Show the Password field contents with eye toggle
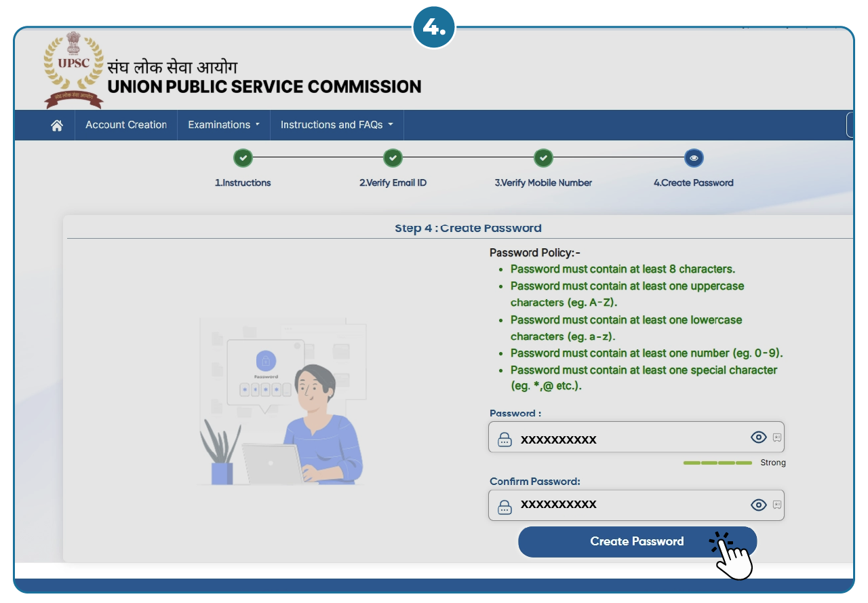This screenshot has width=868, height=603. click(758, 437)
